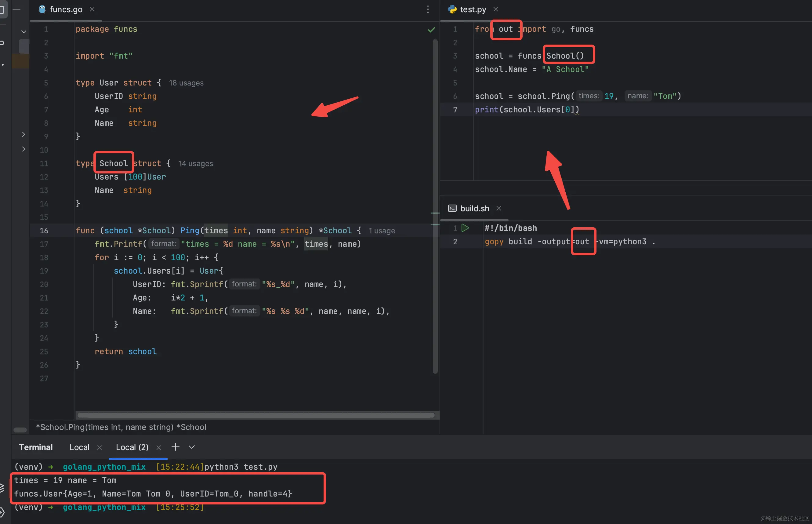Screen dimensions: 812x524
Task: Open the editor tab options three-dot menu
Action: pos(428,9)
